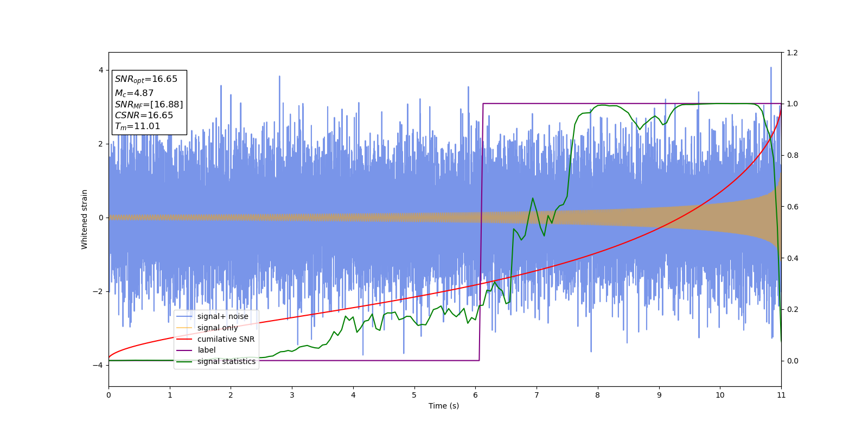This screenshot has width=868, height=434.
Task: Click the SNRopt=16.65 annotation text
Action: (146, 79)
